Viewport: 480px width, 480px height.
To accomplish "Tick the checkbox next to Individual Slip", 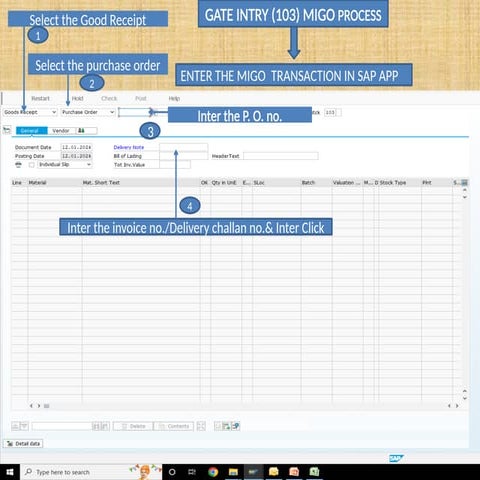I will (31, 165).
